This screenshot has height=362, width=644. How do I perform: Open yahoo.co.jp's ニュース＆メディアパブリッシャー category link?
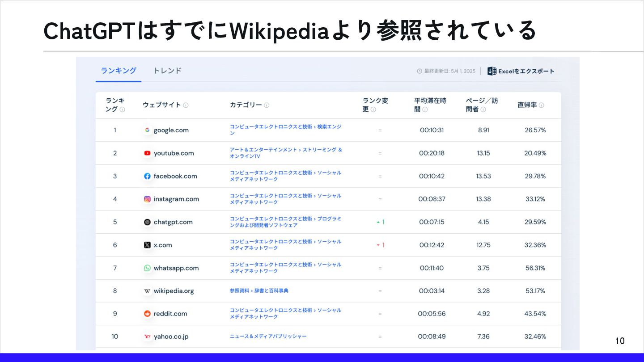click(x=268, y=337)
